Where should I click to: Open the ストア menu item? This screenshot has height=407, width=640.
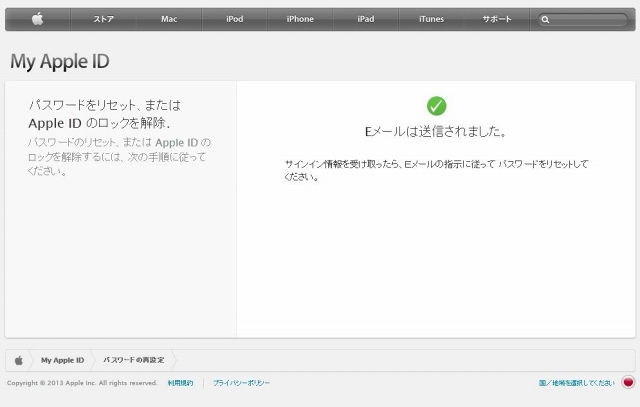tap(103, 19)
